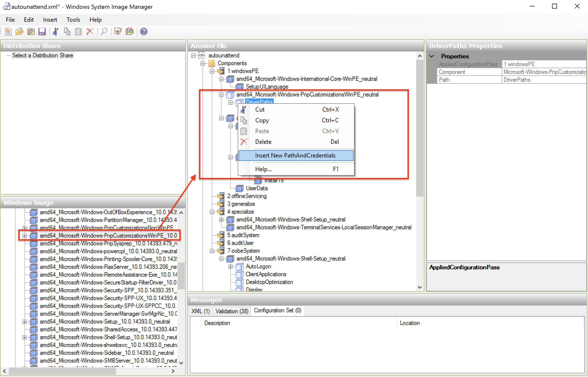The width and height of the screenshot is (588, 377).
Task: Collapse the Properties section chevron
Action: pos(432,56)
